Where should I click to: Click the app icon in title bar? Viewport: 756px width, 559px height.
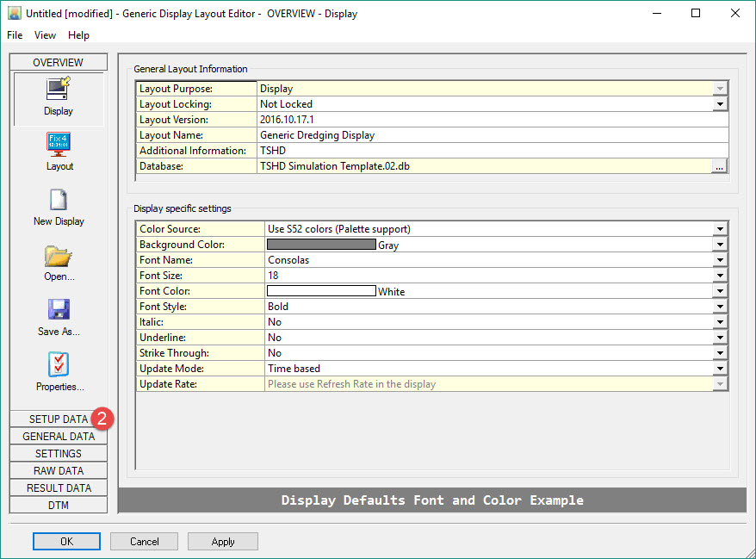(x=14, y=13)
